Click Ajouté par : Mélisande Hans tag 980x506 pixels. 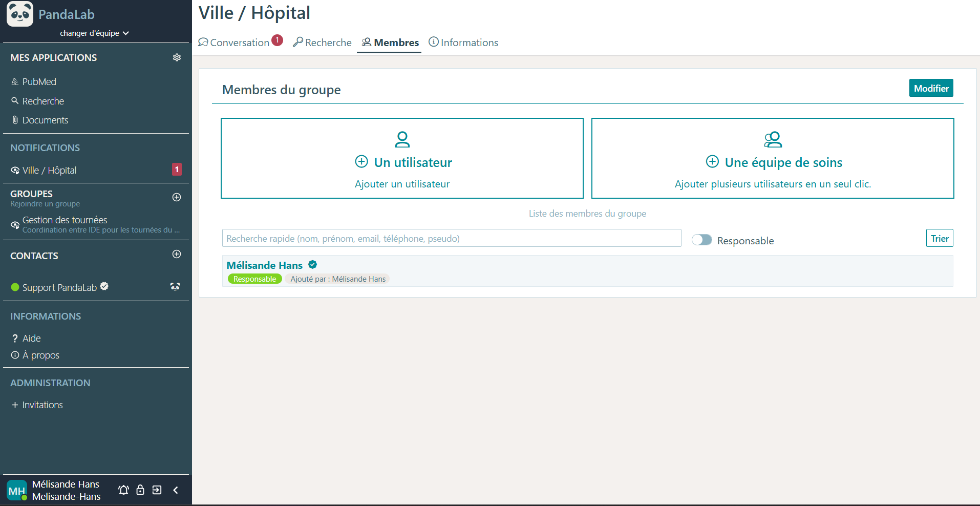pyautogui.click(x=338, y=279)
